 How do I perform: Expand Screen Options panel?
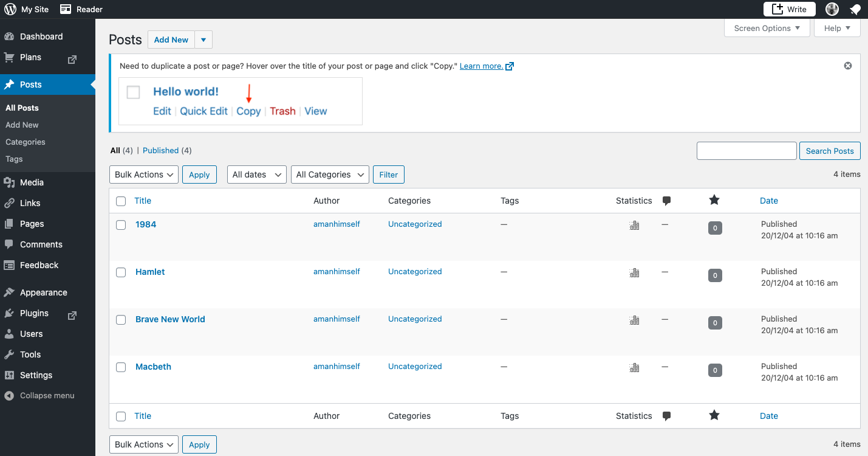pos(767,28)
